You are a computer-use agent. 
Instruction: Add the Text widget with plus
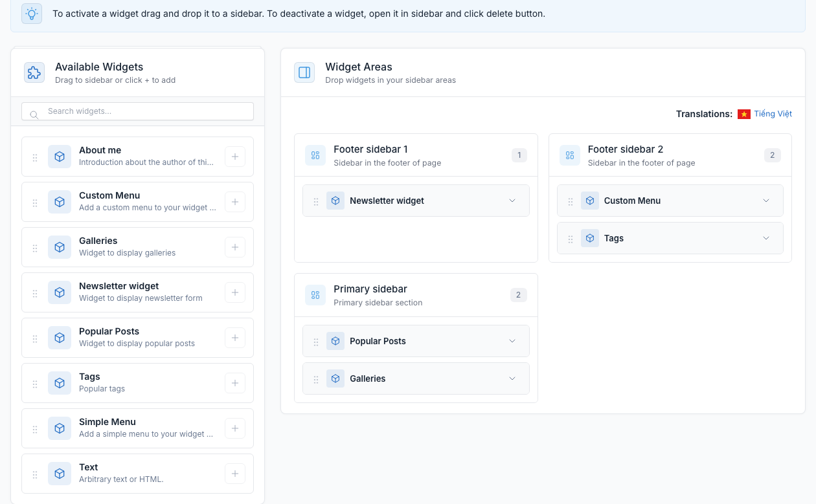pyautogui.click(x=235, y=474)
